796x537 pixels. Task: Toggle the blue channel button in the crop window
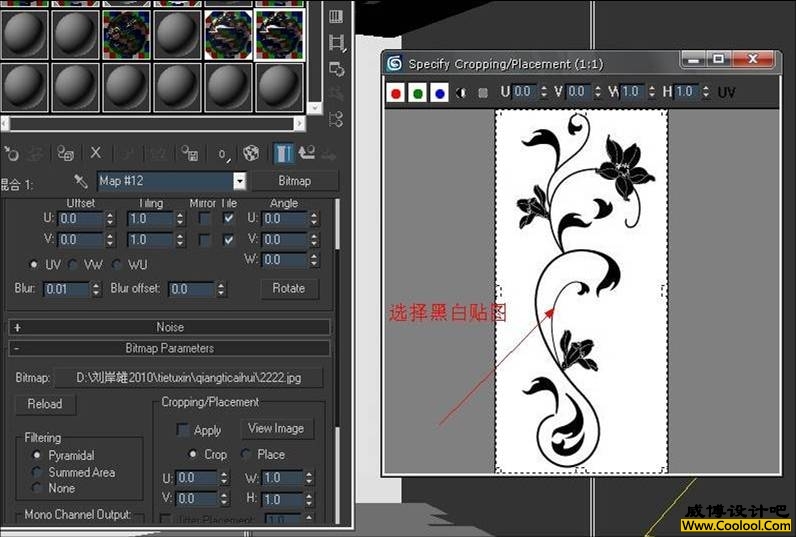point(439,93)
